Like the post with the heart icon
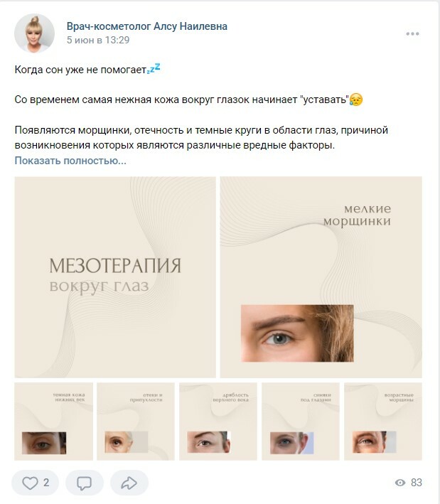This screenshot has width=440, height=504. click(x=30, y=483)
